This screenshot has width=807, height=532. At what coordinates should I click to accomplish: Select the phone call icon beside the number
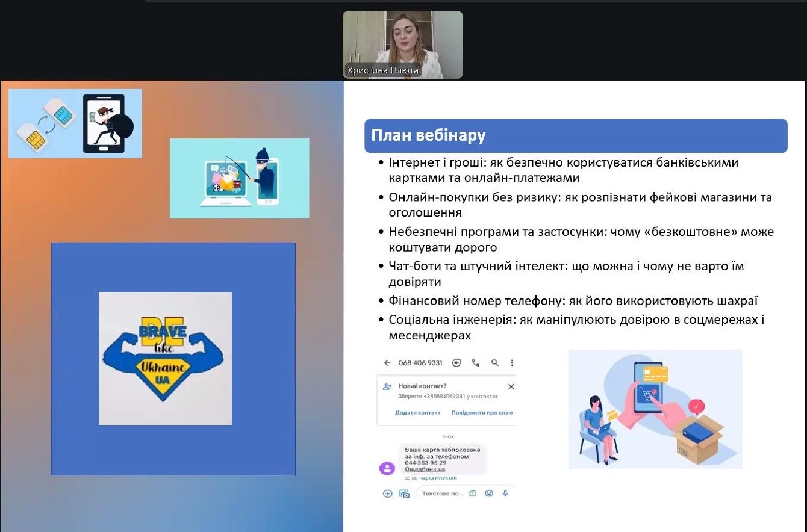475,363
